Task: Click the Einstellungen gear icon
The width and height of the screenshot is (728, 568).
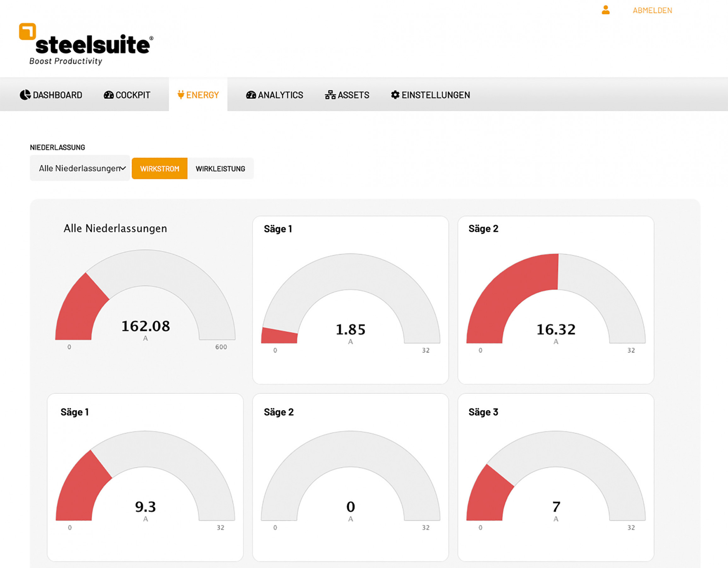Action: [395, 95]
